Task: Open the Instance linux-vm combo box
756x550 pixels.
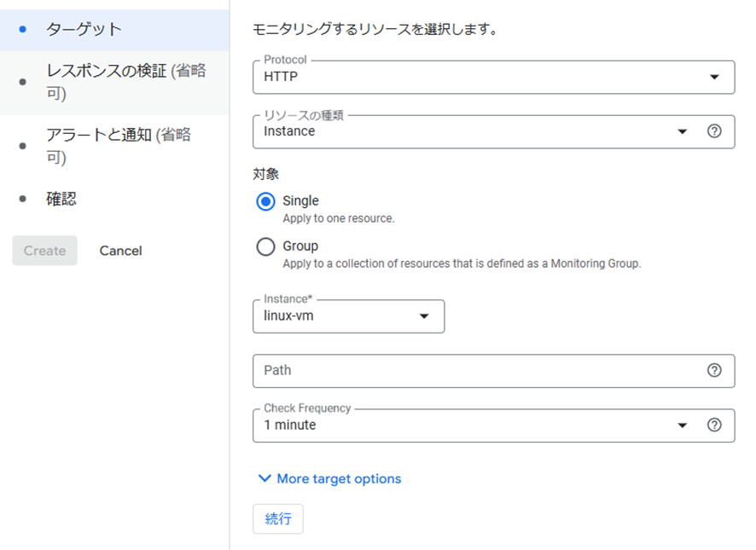Action: pos(349,316)
